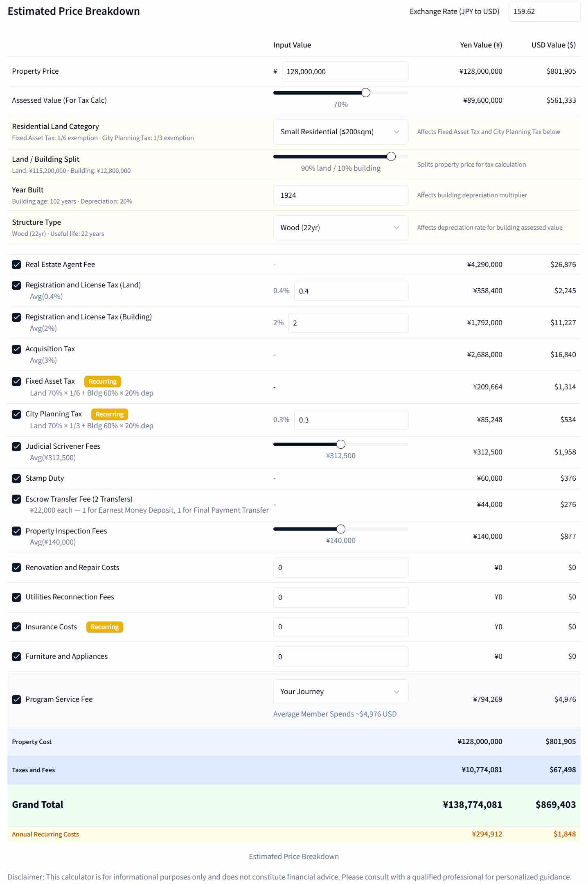The height and width of the screenshot is (884, 588).
Task: Click the Property Inspection Fees slider handle
Action: 340,529
